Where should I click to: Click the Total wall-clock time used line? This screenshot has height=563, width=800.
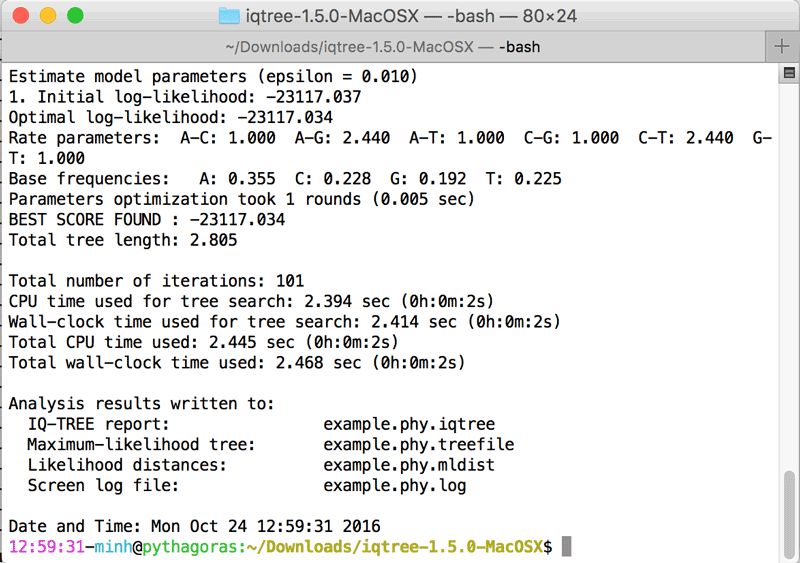tap(237, 363)
